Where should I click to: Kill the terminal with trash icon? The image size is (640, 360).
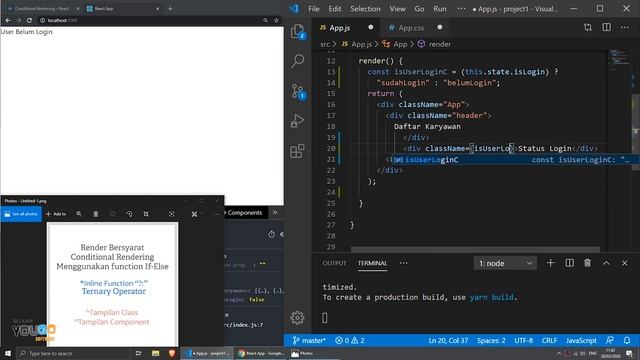click(587, 263)
